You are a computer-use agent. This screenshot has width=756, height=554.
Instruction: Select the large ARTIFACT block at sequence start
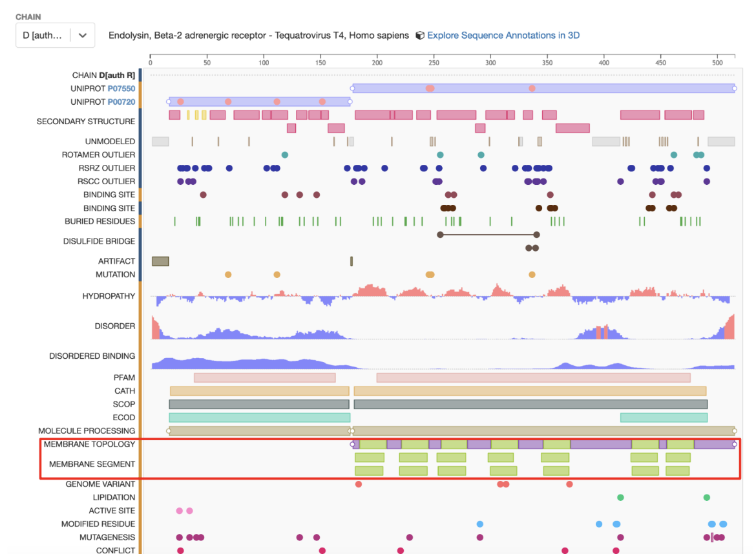pyautogui.click(x=160, y=261)
